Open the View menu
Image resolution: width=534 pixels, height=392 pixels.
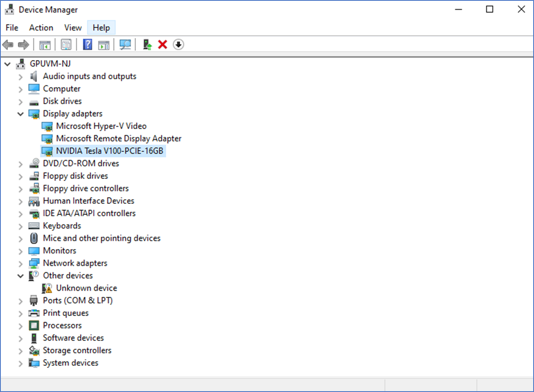coord(73,28)
